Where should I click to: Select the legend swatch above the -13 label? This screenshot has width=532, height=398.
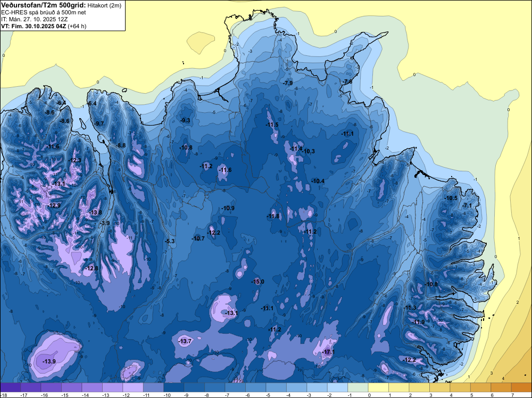click(x=113, y=387)
